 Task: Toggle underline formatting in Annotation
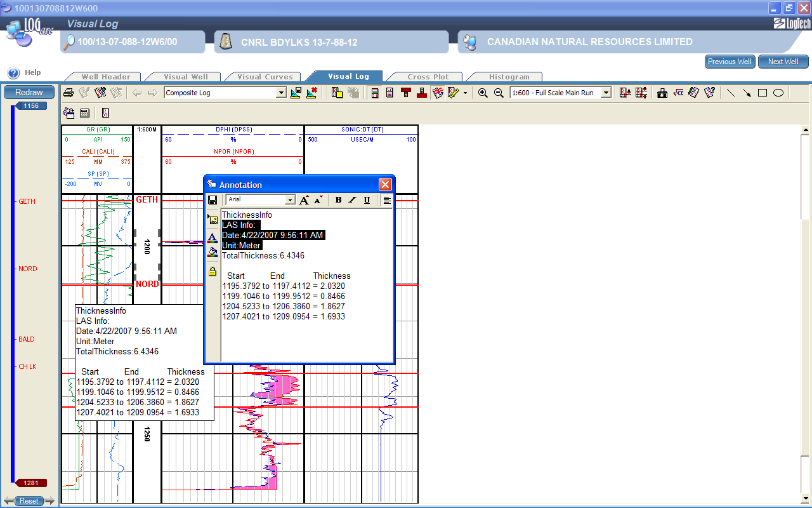367,200
